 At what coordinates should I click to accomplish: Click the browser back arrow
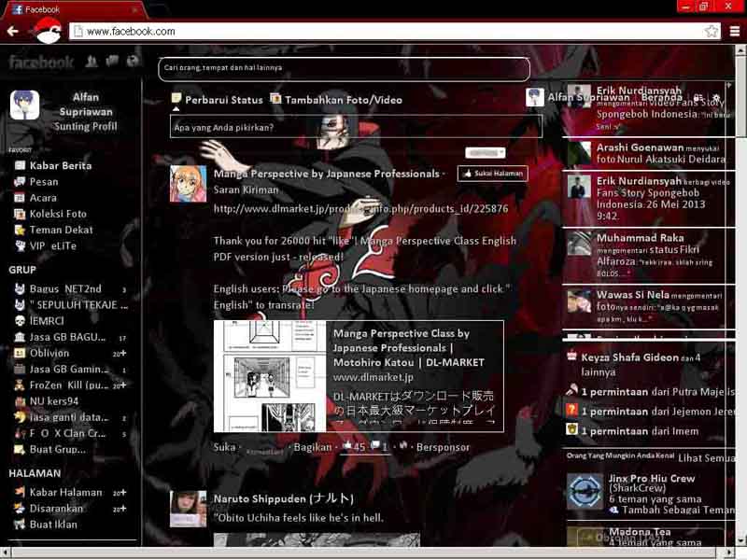(13, 29)
